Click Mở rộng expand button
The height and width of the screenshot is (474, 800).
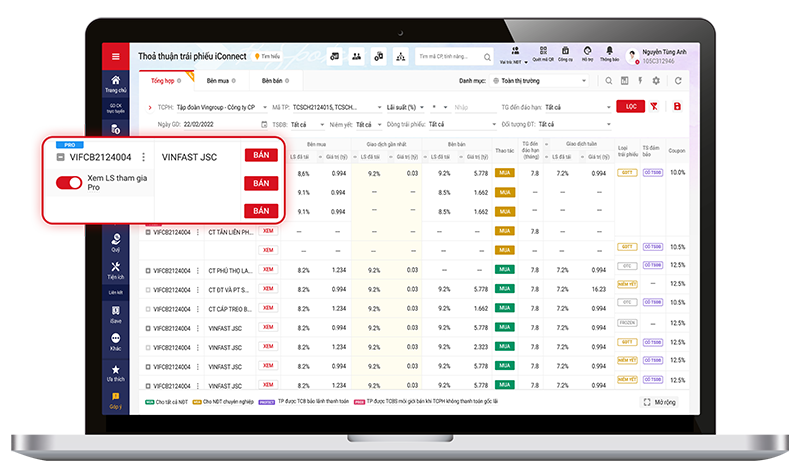point(660,402)
